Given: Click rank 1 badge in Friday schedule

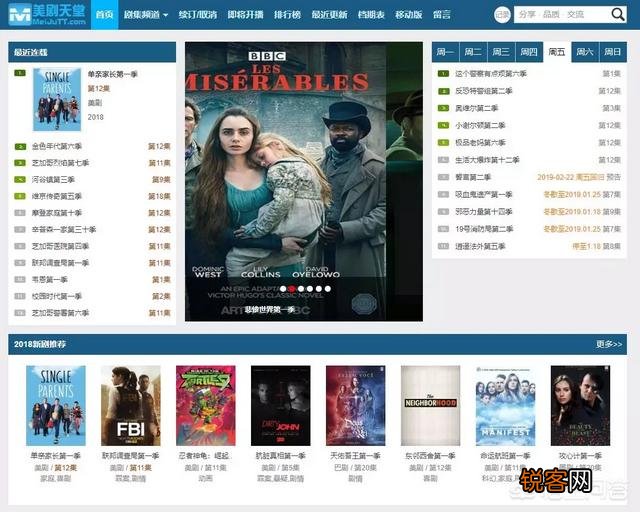Looking at the screenshot, I should pyautogui.click(x=443, y=73).
